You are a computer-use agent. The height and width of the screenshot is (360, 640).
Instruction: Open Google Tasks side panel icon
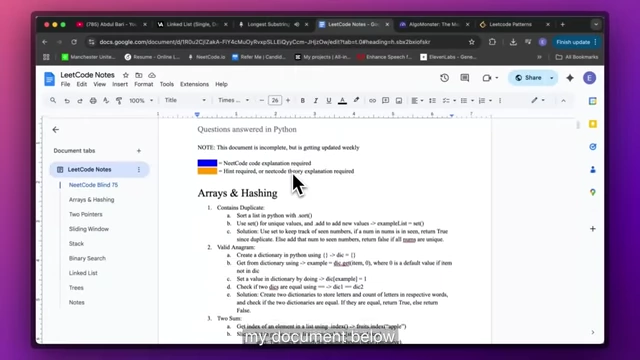tap(593, 147)
